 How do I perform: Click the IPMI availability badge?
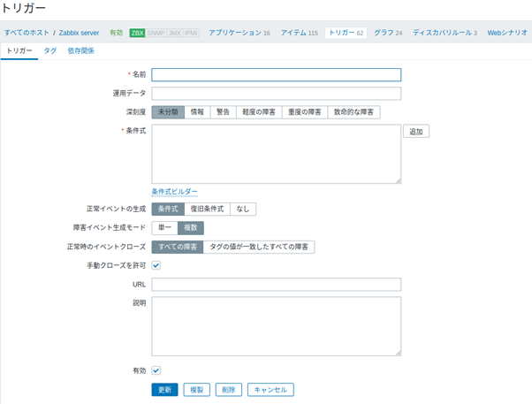[x=191, y=33]
